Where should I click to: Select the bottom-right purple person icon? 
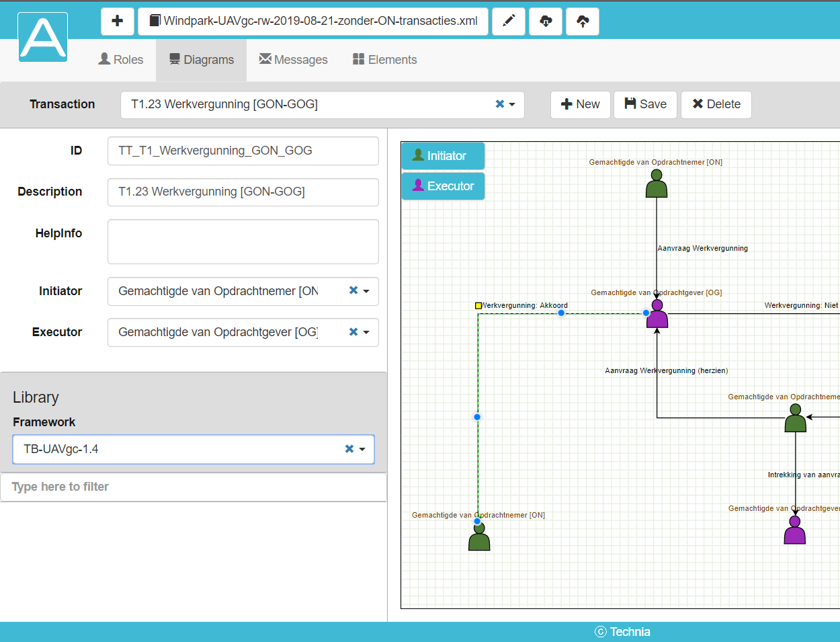pos(795,530)
